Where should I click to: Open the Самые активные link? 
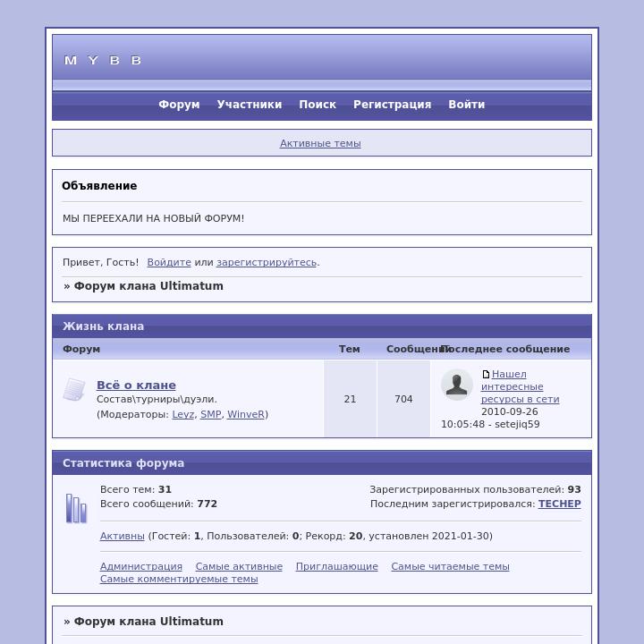pos(239,566)
